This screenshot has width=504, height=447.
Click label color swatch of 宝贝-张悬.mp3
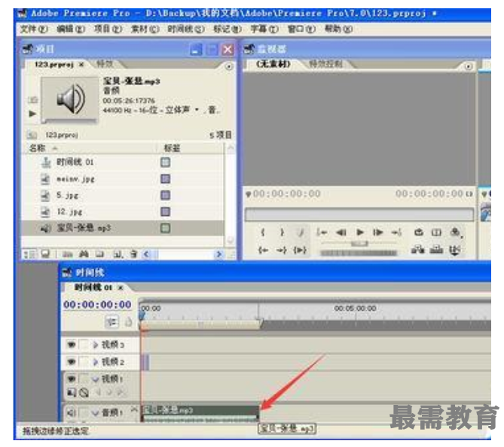click(165, 228)
